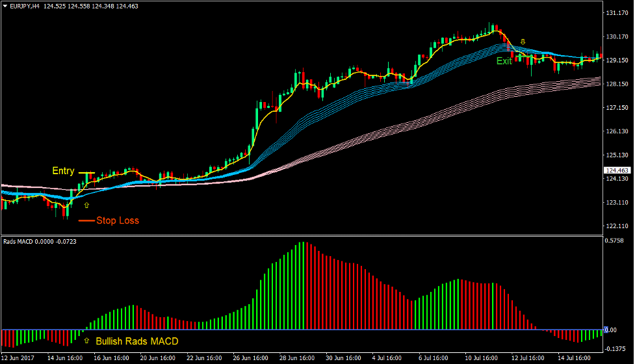Click the 12 Jul 16:00 time label

[528, 358]
